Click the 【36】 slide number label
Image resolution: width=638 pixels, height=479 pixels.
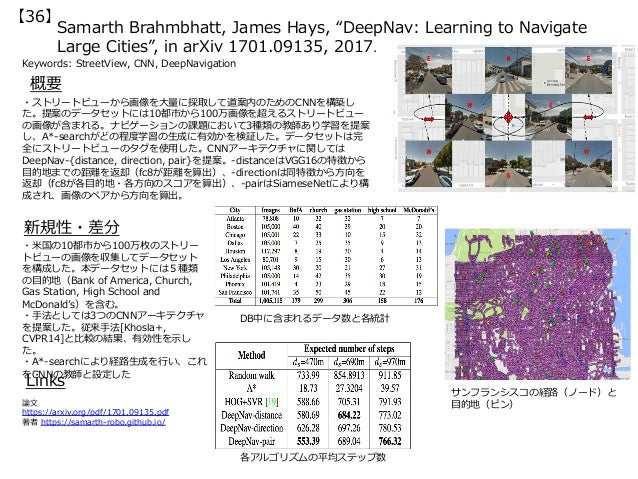(x=34, y=16)
